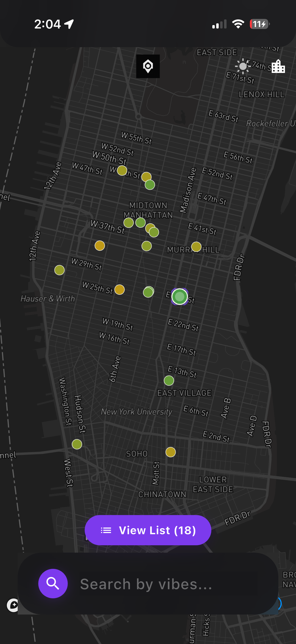Image resolution: width=296 pixels, height=644 pixels.
Task: Open View List (18) button
Action: point(148,530)
